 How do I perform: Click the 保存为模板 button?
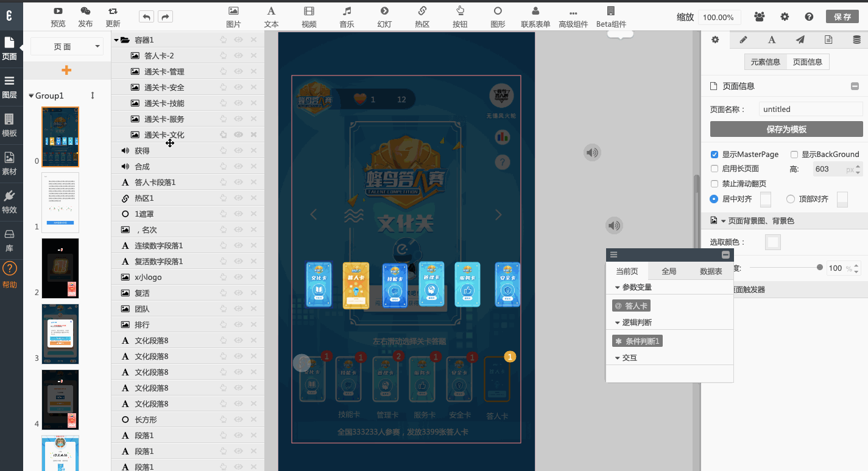786,129
